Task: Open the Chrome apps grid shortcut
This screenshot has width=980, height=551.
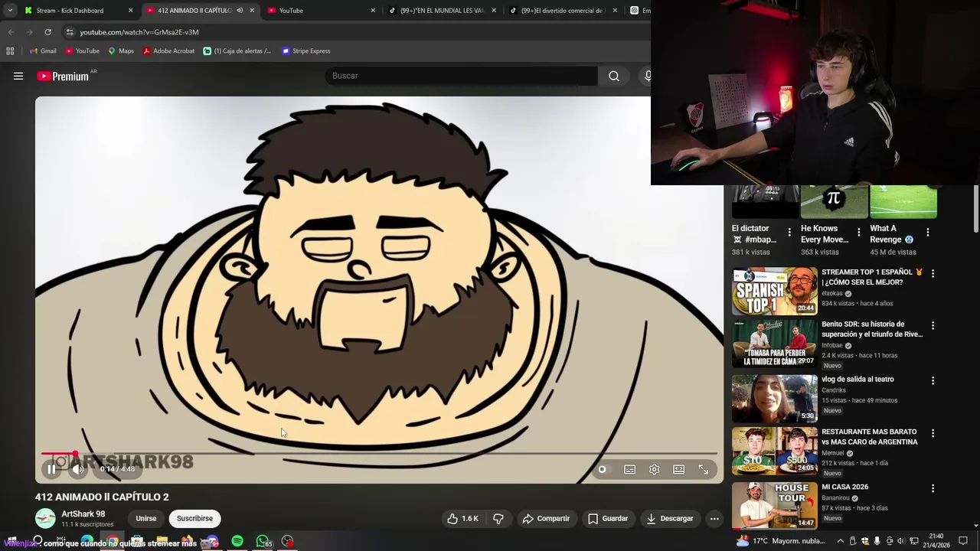Action: coord(10,51)
